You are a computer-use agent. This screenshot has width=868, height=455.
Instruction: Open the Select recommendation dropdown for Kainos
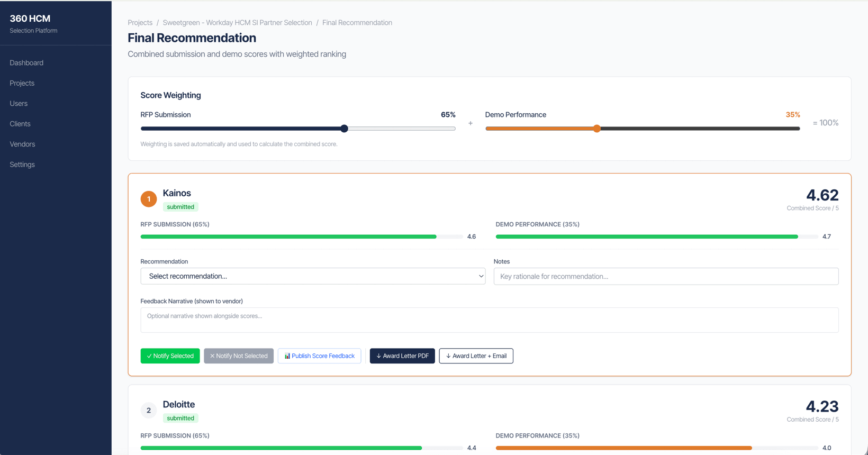coord(313,276)
